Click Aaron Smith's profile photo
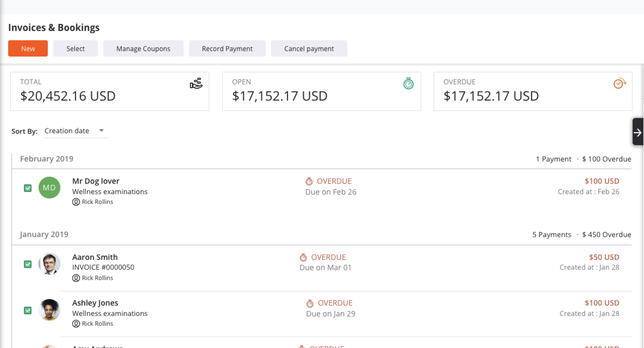The image size is (644, 348). 49,264
